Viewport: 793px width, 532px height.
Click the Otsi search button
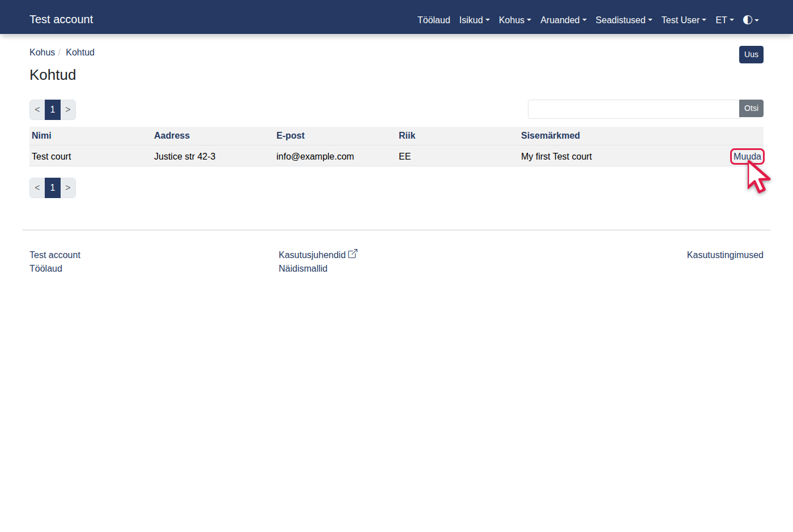(x=751, y=108)
